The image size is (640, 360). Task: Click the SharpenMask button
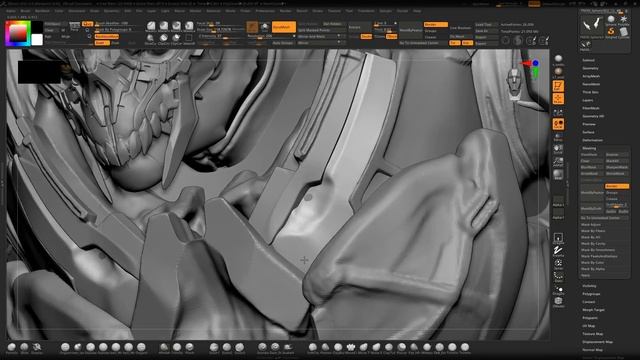(617, 167)
